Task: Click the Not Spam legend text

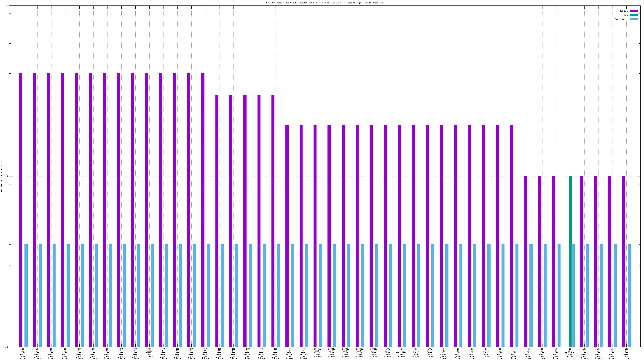Action: point(624,11)
